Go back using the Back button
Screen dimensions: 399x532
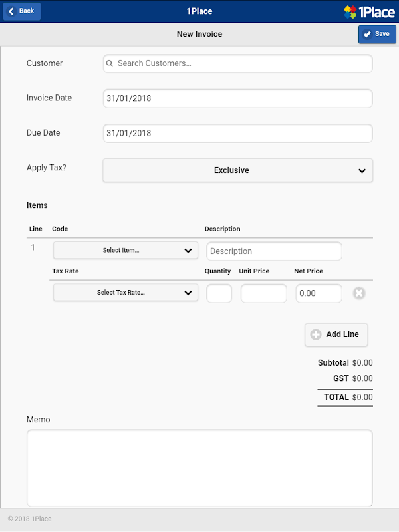pyautogui.click(x=22, y=11)
